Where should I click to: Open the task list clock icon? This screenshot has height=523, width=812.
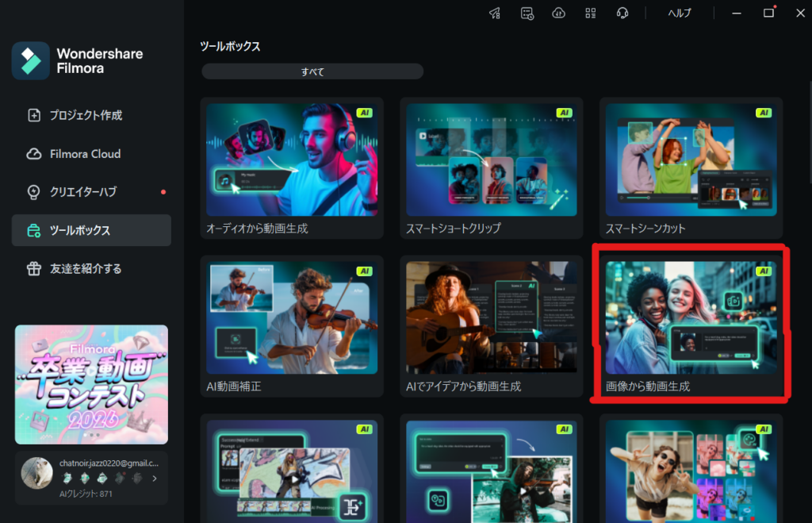[x=527, y=13]
